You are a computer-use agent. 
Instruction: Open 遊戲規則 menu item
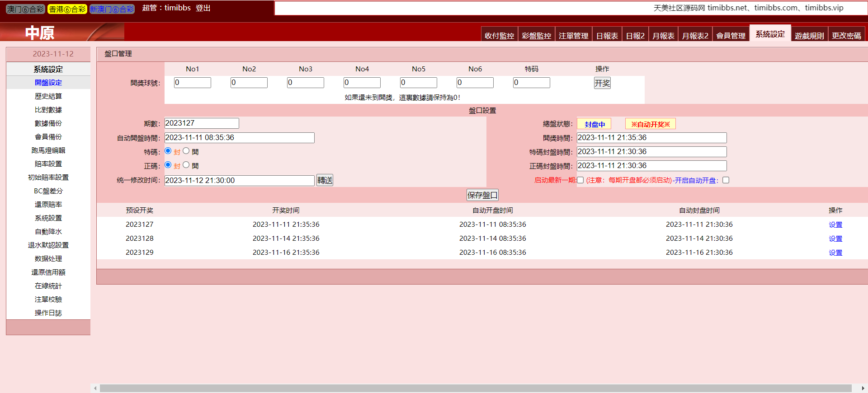click(x=809, y=36)
